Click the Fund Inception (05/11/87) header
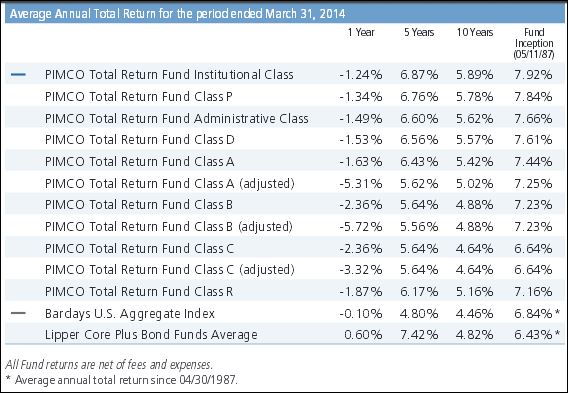This screenshot has width=568, height=393. [x=534, y=43]
